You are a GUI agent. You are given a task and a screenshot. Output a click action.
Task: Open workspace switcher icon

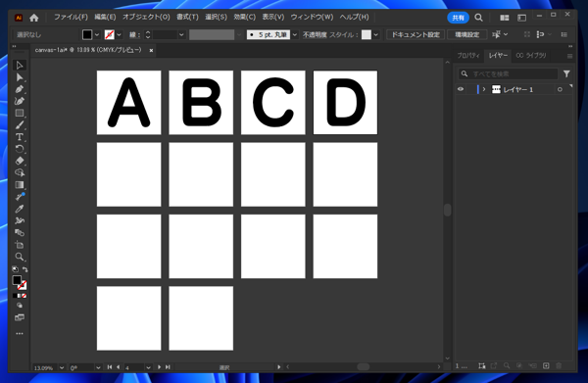tap(521, 18)
